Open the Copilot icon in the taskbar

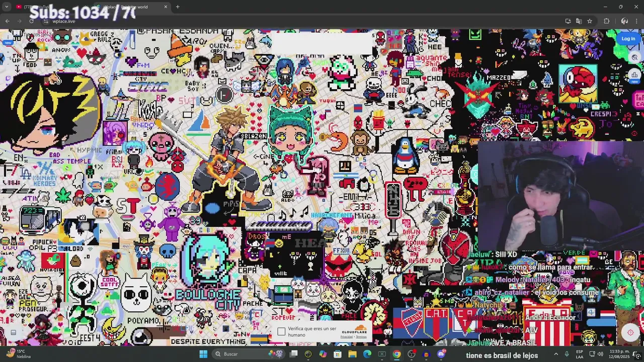[323, 354]
